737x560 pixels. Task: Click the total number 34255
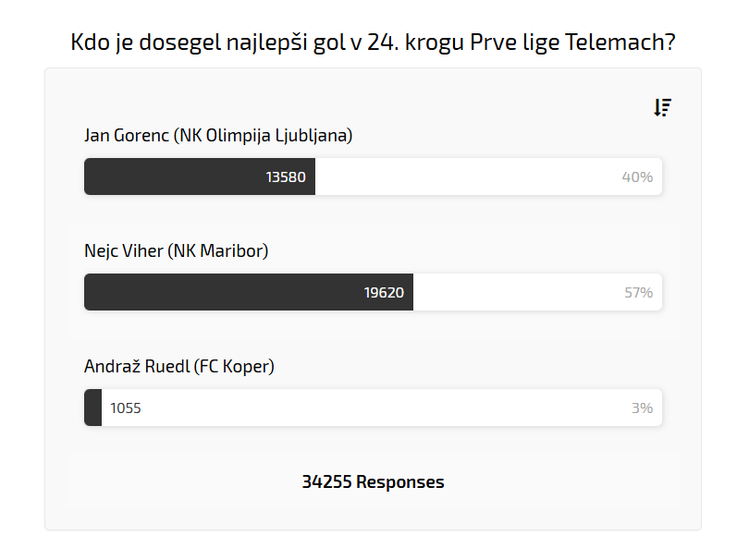(326, 482)
